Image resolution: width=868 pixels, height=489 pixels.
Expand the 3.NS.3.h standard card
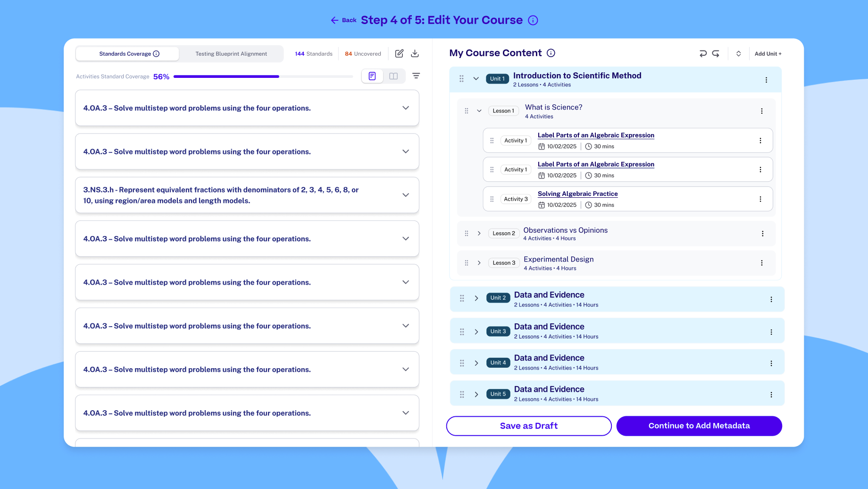pos(406,195)
